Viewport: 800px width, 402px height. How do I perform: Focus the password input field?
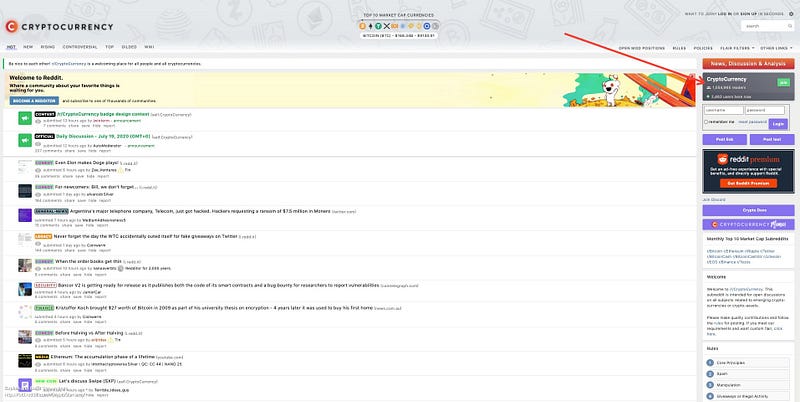pos(765,110)
